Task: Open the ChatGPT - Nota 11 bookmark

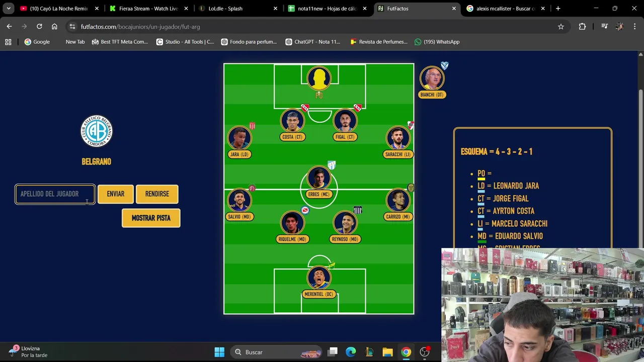Action: tap(312, 42)
